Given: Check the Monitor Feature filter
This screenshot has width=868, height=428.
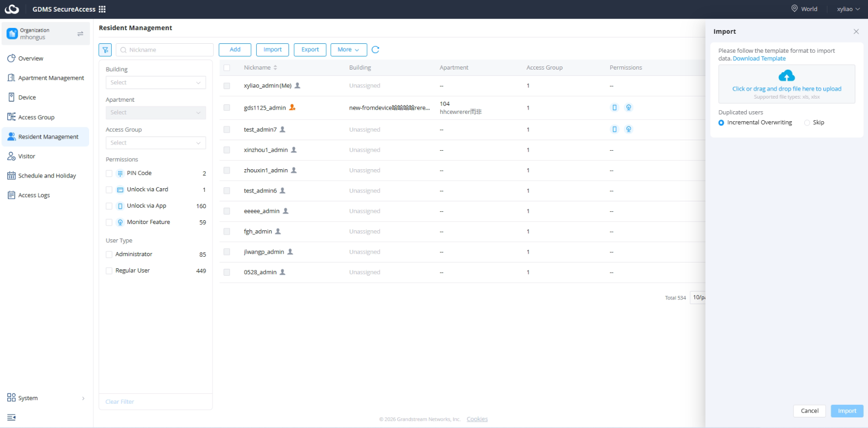Looking at the screenshot, I should click(x=109, y=222).
